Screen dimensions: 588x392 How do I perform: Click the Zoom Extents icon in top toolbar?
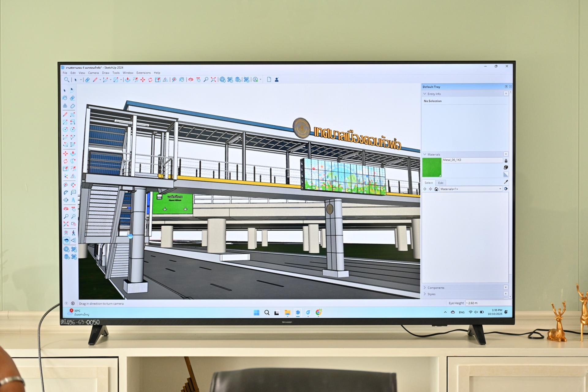tap(213, 80)
